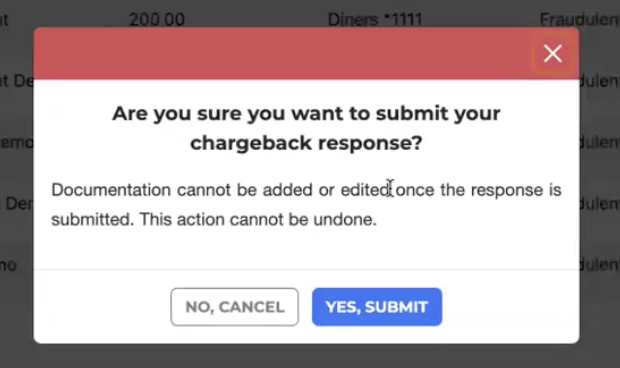This screenshot has height=368, width=620.
Task: Click the heading line "Are you sure you want to submit your"
Action: 306,113
